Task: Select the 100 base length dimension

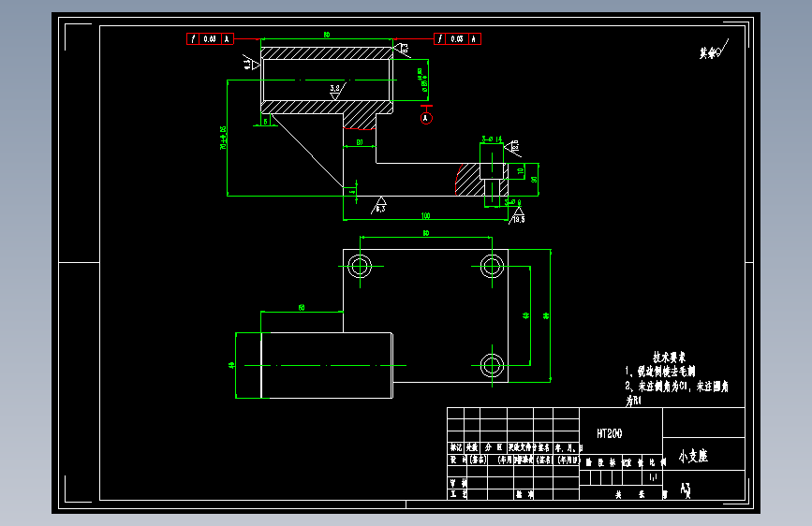Action: (x=425, y=216)
